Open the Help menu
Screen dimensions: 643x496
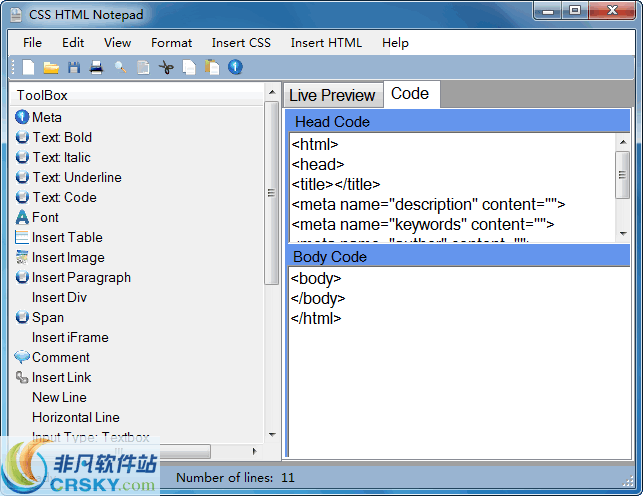pyautogui.click(x=395, y=43)
